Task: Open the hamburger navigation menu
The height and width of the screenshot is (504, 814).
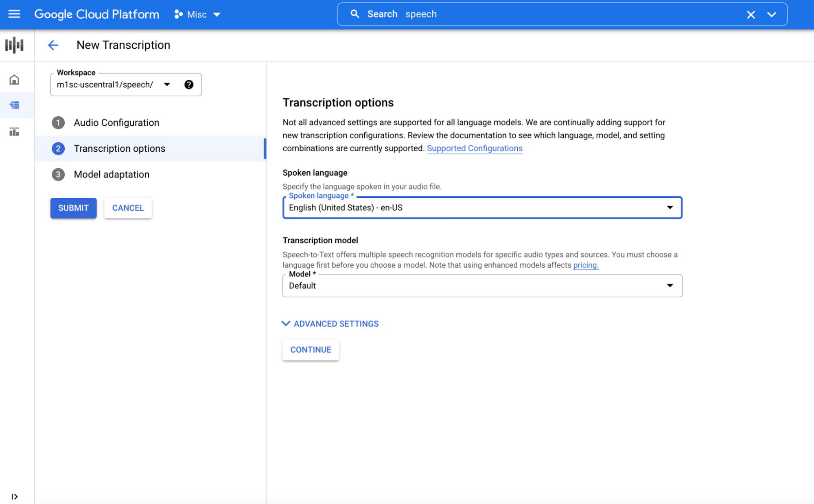Action: click(14, 14)
